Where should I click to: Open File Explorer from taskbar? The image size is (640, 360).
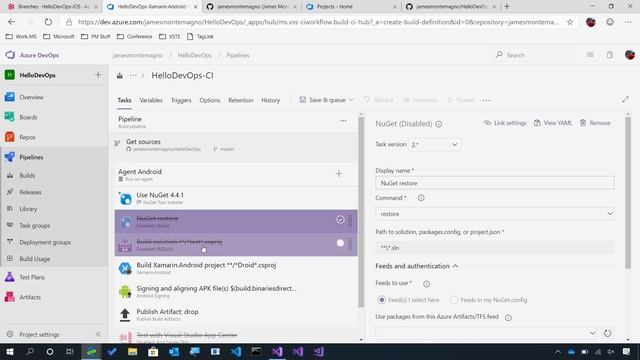tap(132, 351)
